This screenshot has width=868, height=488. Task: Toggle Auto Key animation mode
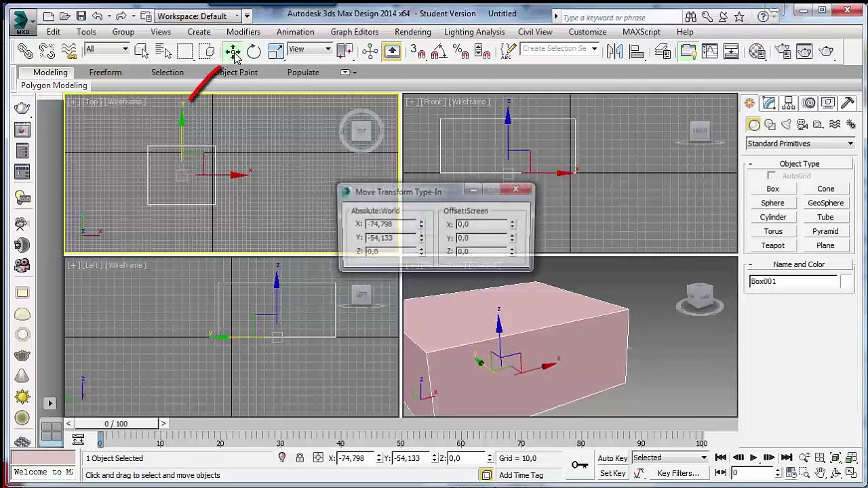(612, 458)
